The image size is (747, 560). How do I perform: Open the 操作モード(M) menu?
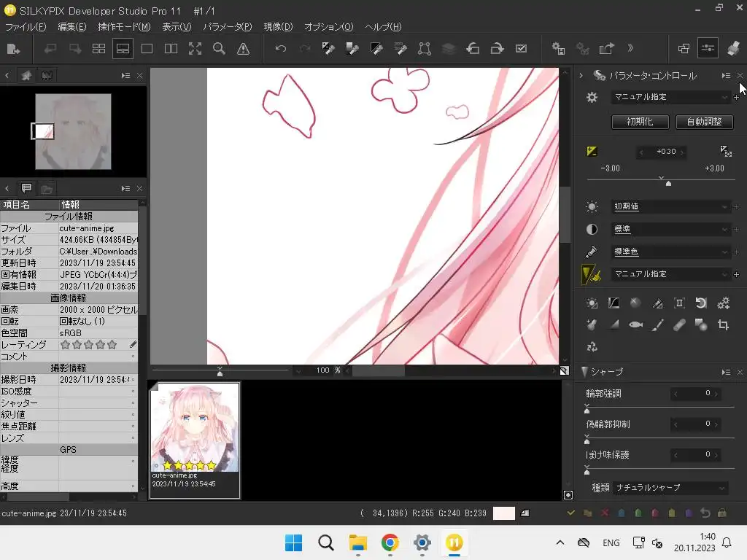124,27
